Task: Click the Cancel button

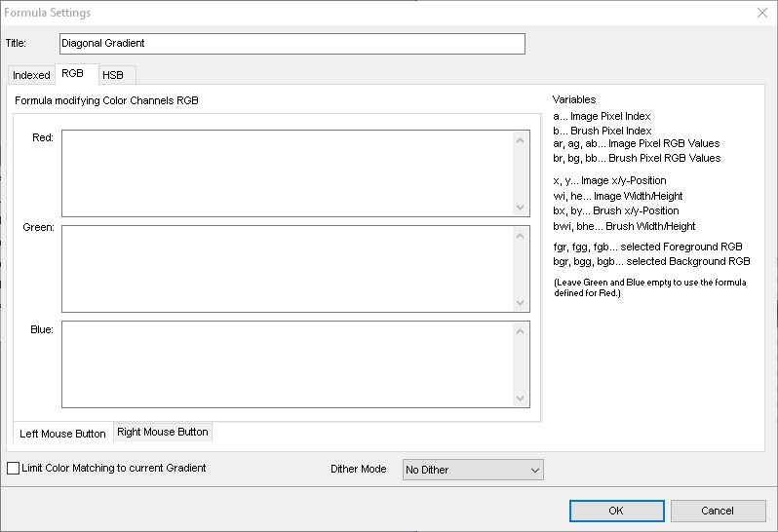Action: [x=718, y=511]
